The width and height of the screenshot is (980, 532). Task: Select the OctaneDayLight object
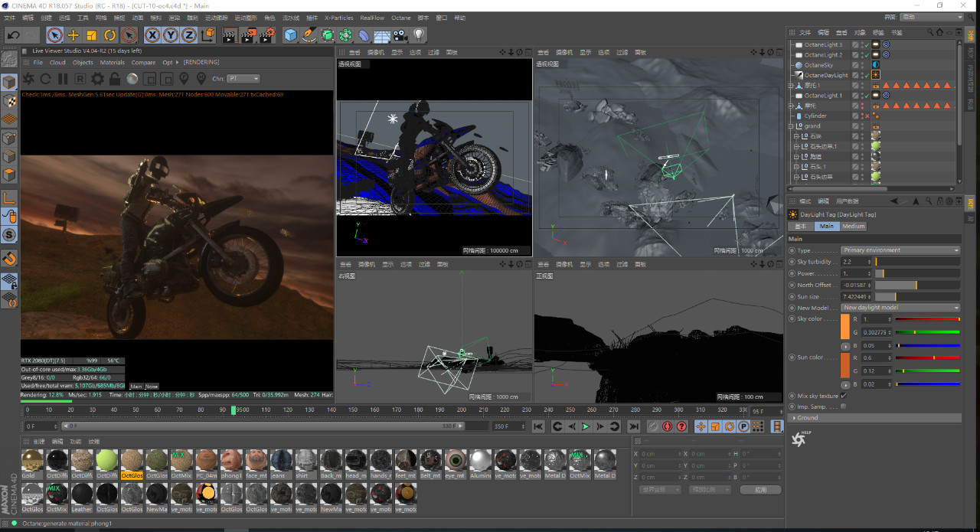point(826,75)
